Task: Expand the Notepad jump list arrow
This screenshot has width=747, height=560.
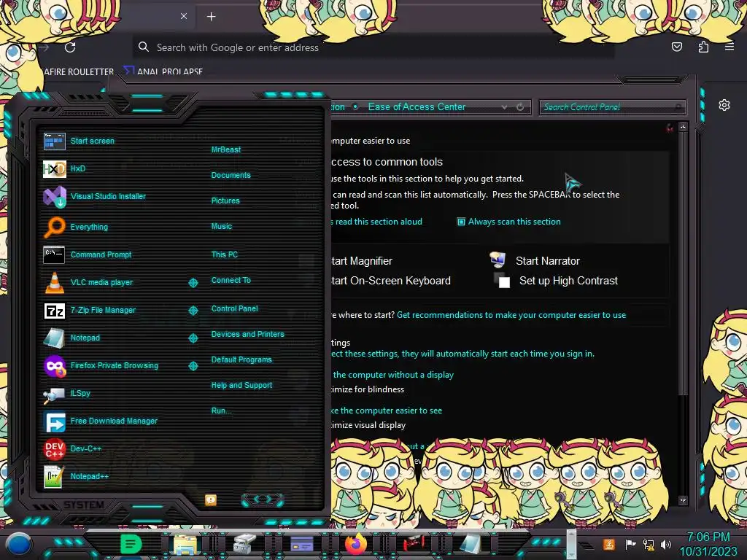Action: [x=193, y=338]
